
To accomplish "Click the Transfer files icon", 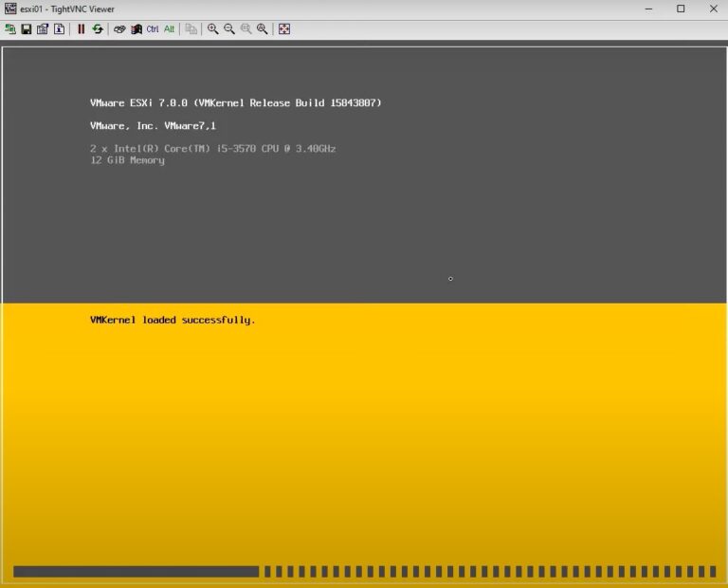I will click(x=191, y=29).
